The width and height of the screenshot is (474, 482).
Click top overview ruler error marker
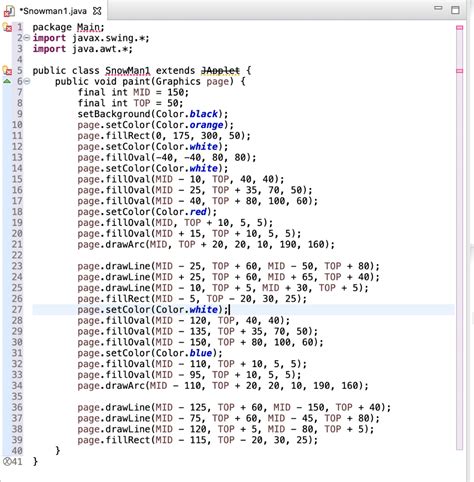(460, 28)
